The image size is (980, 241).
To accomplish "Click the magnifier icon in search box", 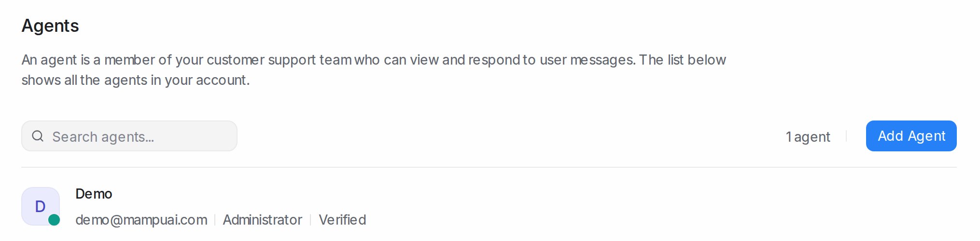I will 38,136.
